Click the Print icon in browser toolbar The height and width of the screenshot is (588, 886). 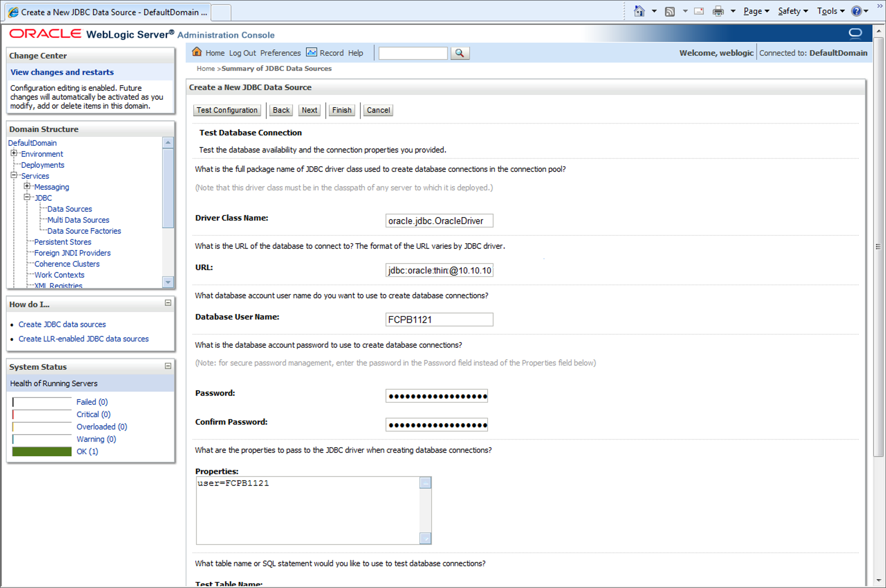point(718,12)
